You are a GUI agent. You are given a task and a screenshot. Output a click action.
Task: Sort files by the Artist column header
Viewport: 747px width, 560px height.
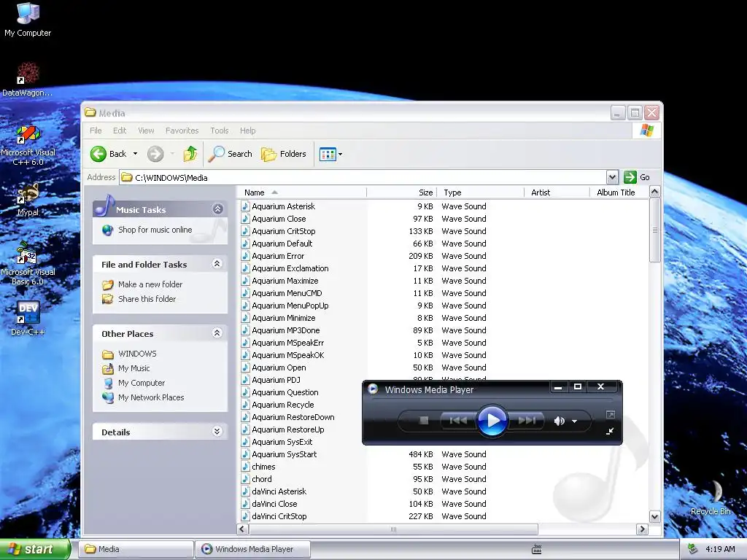(x=557, y=192)
